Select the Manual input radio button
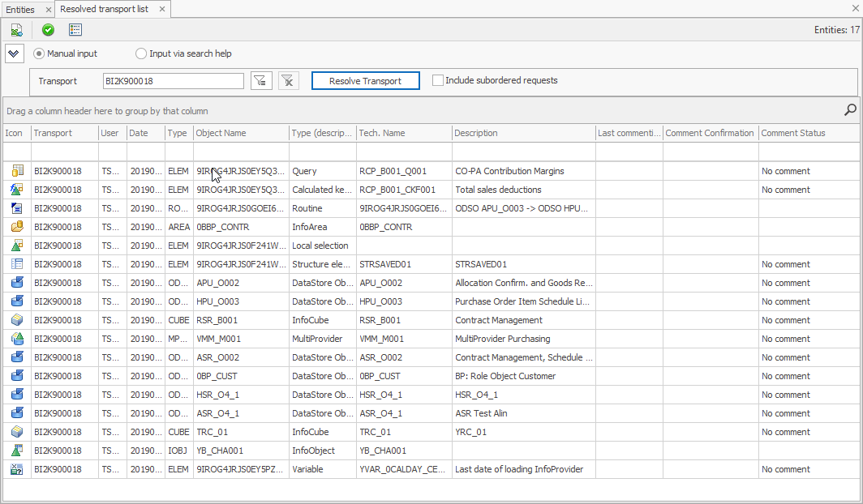The image size is (863, 504). pyautogui.click(x=38, y=53)
